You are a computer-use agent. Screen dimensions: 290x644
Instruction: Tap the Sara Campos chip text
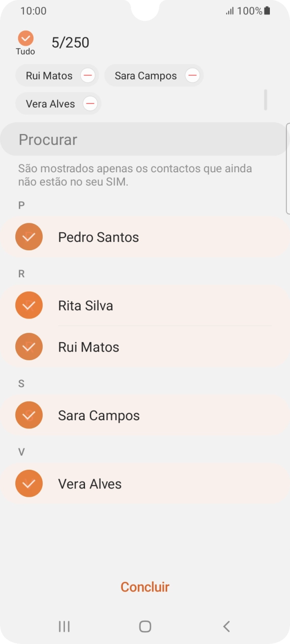tap(146, 75)
